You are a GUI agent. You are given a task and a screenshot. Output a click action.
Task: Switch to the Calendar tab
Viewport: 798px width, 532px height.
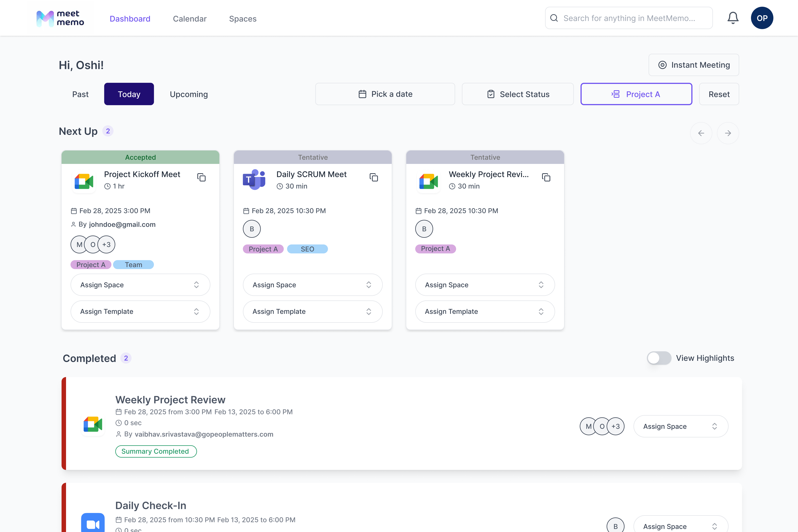pos(190,19)
